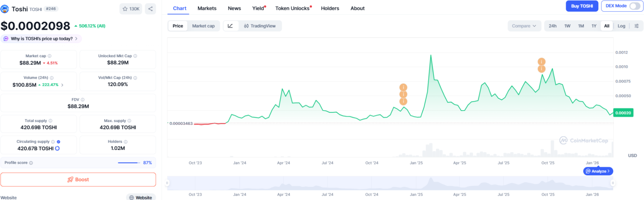This screenshot has width=644, height=200.
Task: Enable Log scale on chart
Action: click(x=621, y=26)
